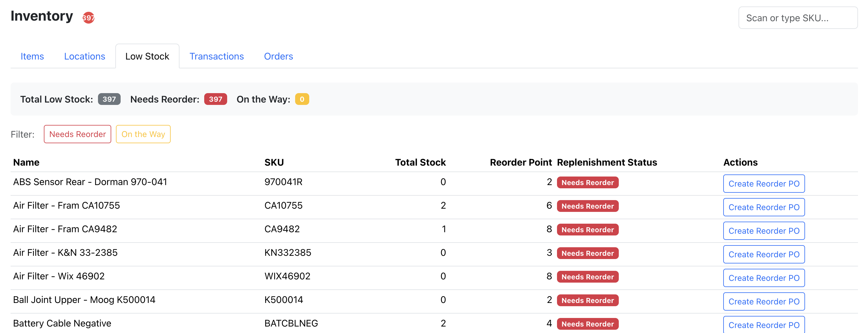Click the red 397 badge beside Inventory
Viewport: 868px width, 333px height.
88,18
